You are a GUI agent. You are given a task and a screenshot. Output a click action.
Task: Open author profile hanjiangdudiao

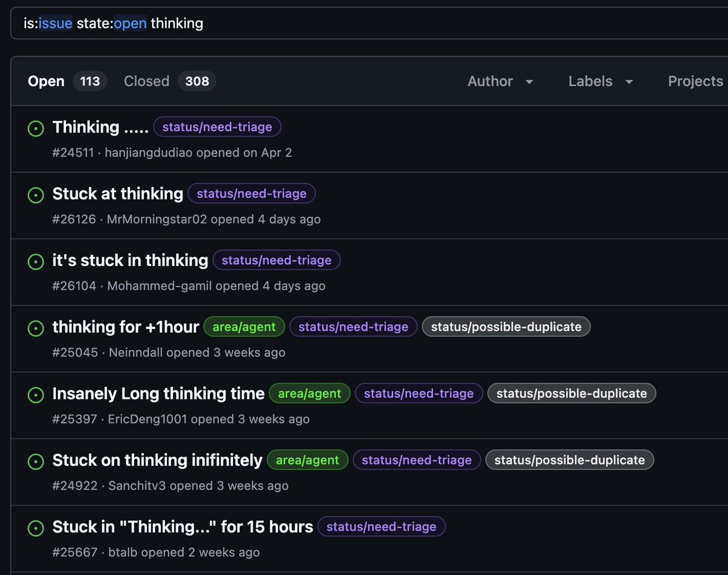click(x=149, y=152)
